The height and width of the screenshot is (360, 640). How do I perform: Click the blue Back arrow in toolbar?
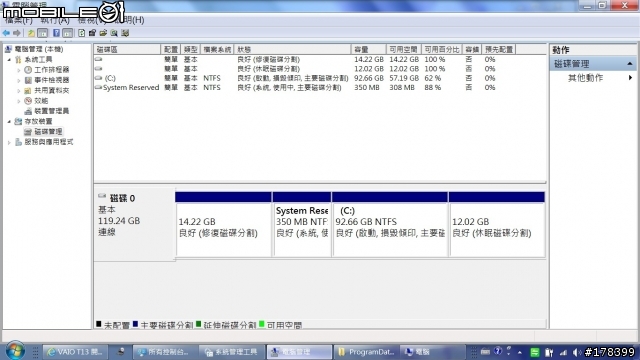[x=6, y=33]
